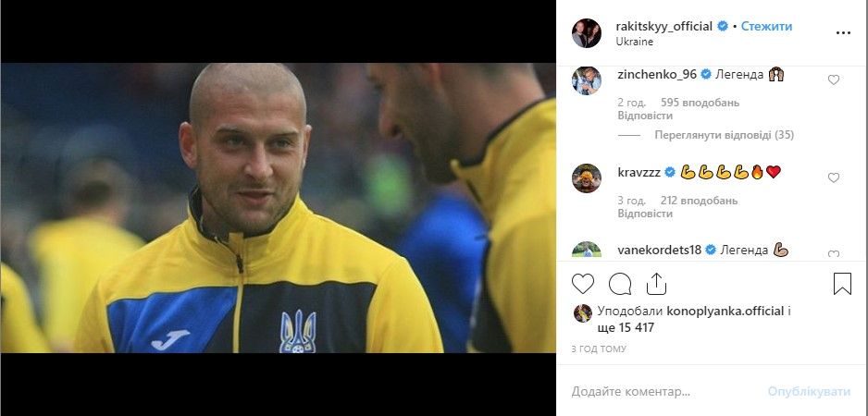Save post with the bookmark icon
This screenshot has width=868, height=416.
click(x=842, y=284)
